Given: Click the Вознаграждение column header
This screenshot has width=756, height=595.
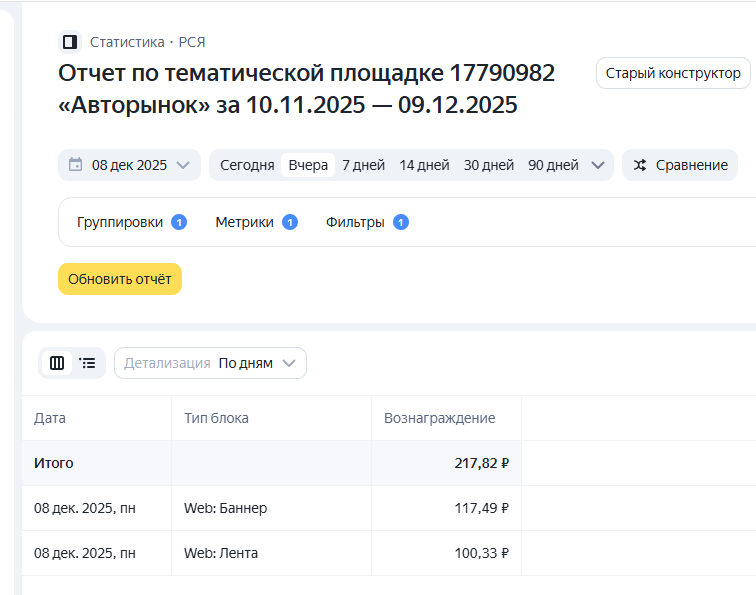Looking at the screenshot, I should (439, 418).
